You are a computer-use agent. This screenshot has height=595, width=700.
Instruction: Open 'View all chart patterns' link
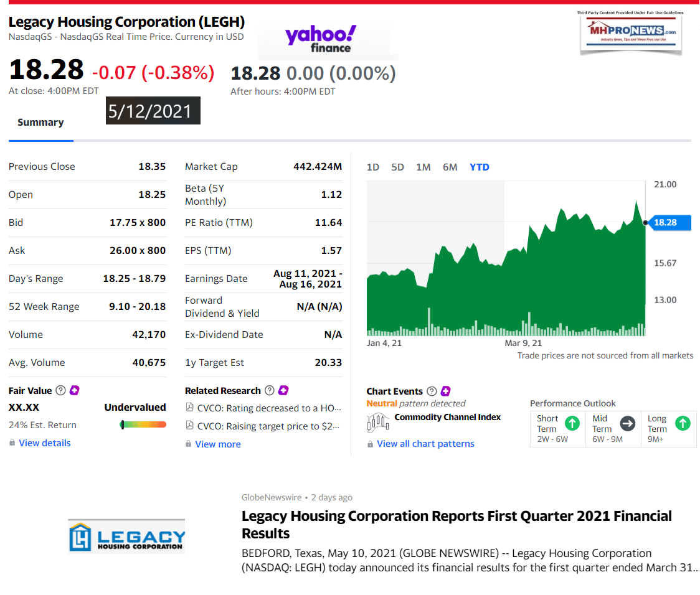tap(425, 444)
